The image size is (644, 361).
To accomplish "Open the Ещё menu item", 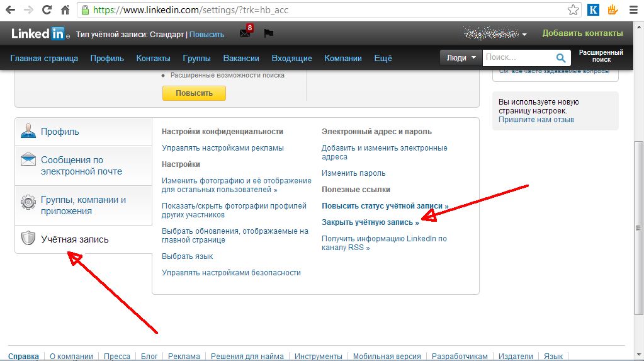I will click(383, 59).
